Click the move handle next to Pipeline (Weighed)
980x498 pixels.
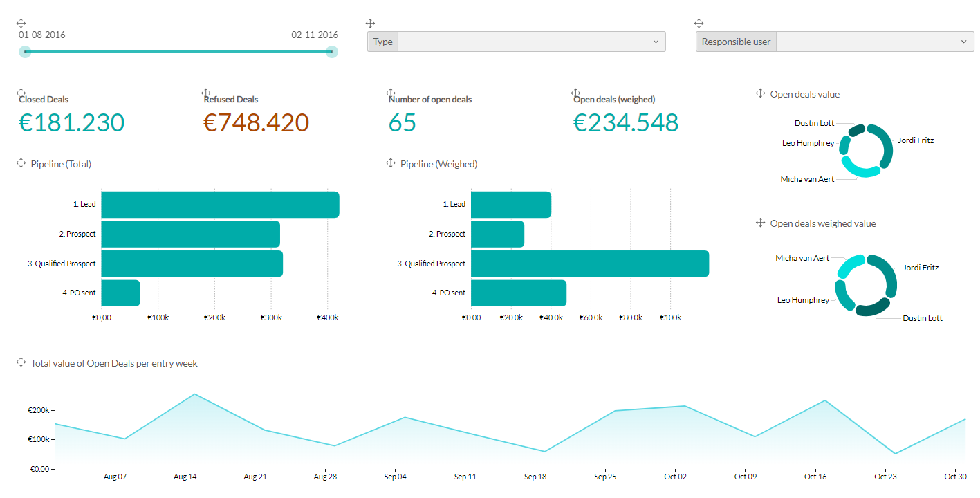point(390,163)
